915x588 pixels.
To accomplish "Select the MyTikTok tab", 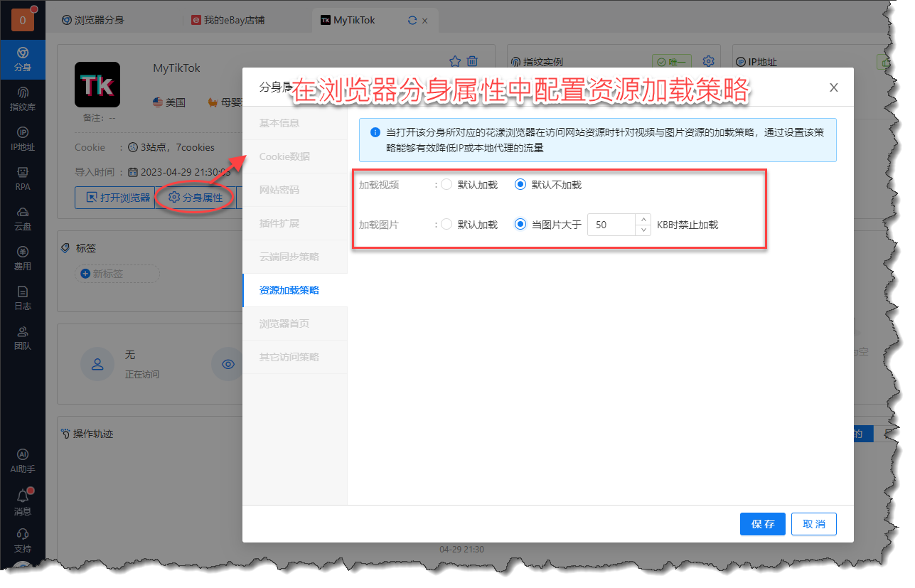I will (x=354, y=21).
